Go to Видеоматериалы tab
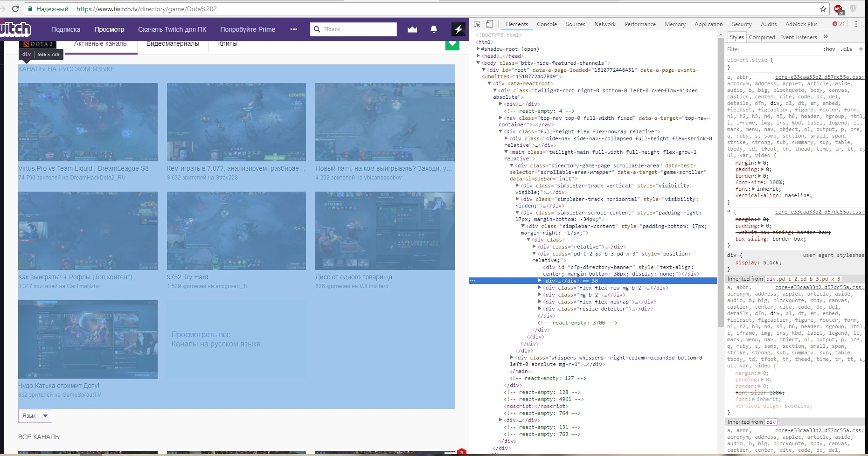This screenshot has height=456, width=868. tap(173, 44)
